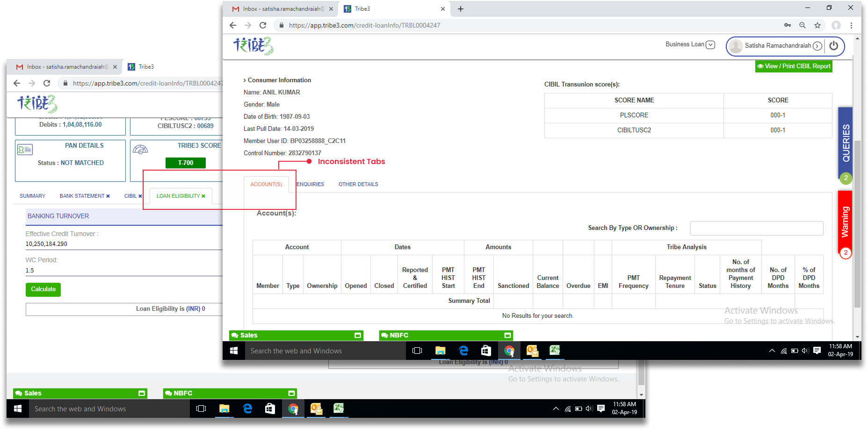This screenshot has height=430, width=868.
Task: Open the QUERIES side panel
Action: (846, 143)
